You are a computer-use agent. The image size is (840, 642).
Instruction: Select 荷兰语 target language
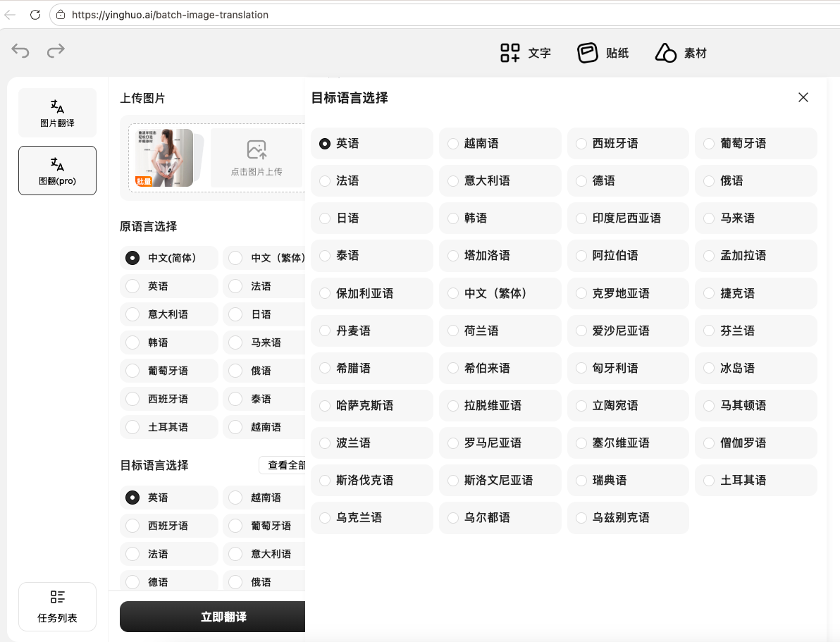pyautogui.click(x=500, y=331)
